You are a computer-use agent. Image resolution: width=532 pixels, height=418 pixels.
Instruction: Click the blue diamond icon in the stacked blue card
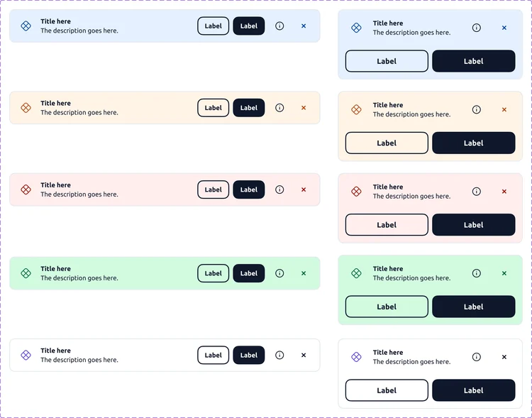coord(356,28)
